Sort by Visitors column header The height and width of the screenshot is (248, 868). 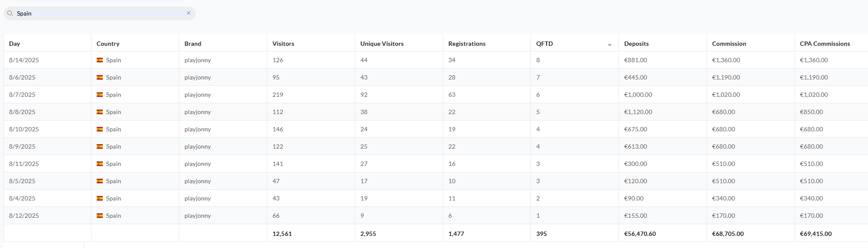(283, 44)
